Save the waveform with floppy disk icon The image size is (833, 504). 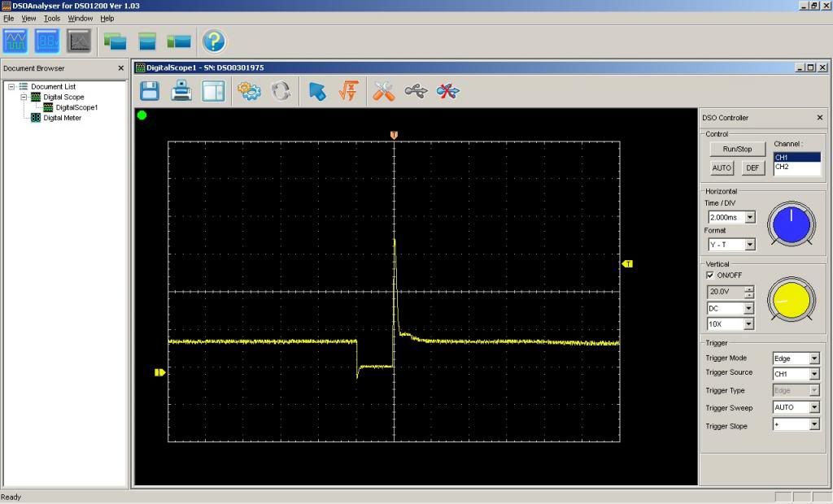click(150, 91)
